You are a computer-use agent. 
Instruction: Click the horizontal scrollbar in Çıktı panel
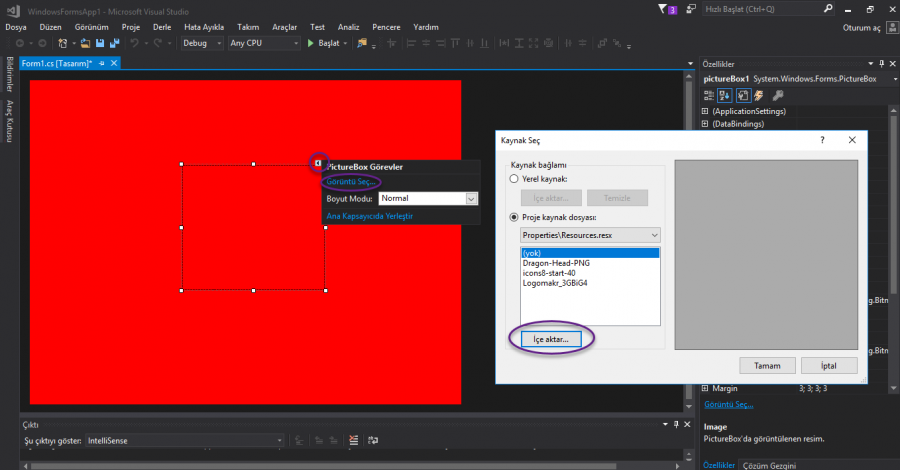click(323, 466)
